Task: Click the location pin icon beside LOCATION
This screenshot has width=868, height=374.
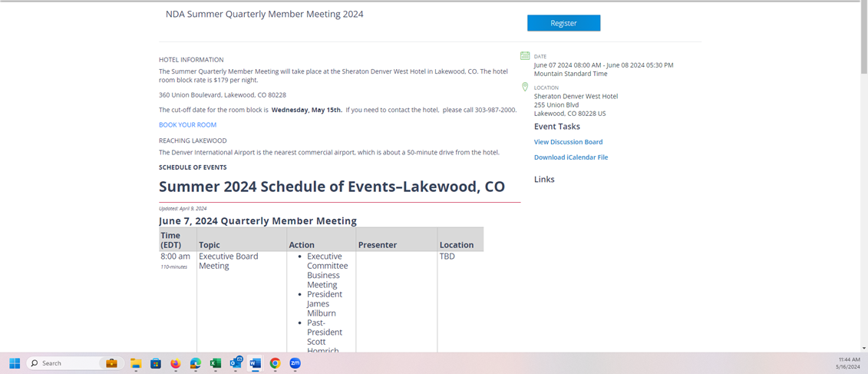Action: point(525,88)
